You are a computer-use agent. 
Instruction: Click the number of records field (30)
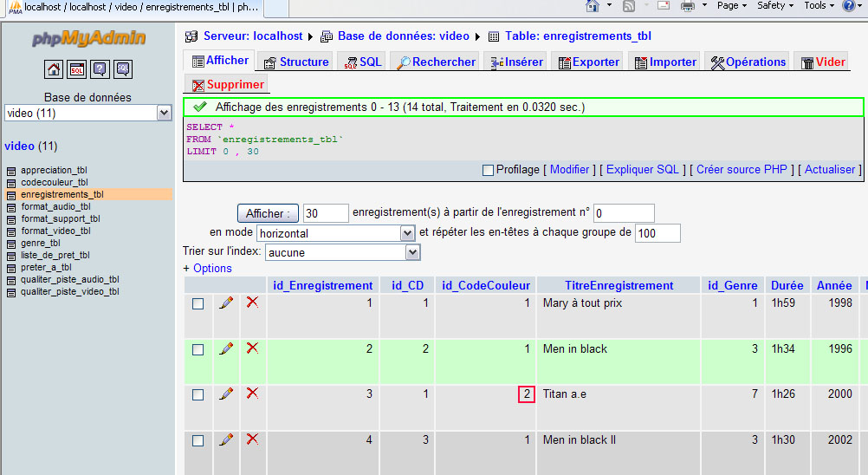click(326, 213)
